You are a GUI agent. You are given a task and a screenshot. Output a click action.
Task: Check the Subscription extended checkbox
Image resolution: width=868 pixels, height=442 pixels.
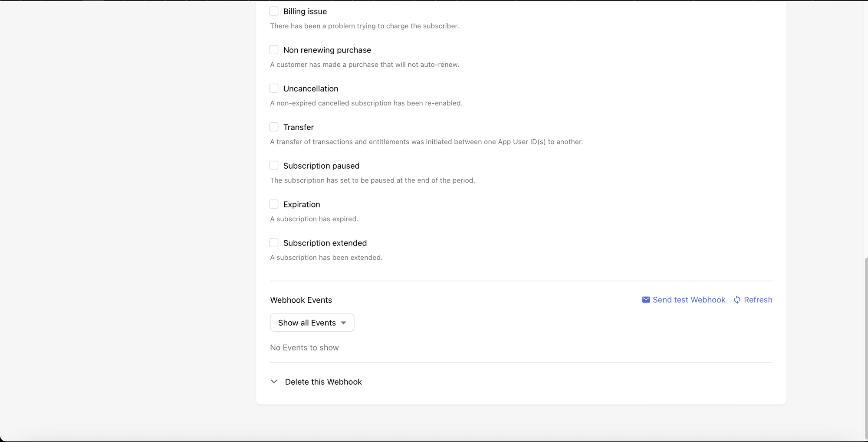(x=274, y=243)
